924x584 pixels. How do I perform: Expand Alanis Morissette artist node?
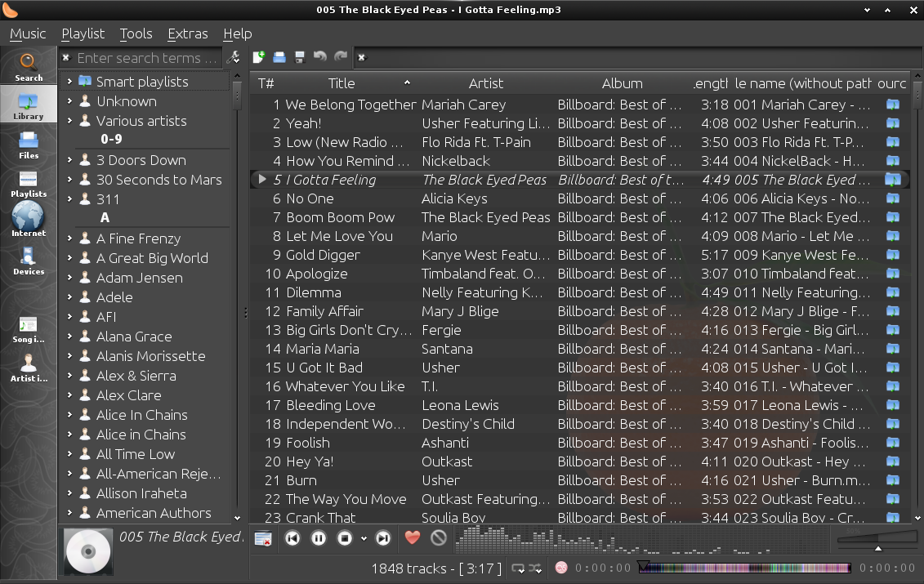[69, 356]
